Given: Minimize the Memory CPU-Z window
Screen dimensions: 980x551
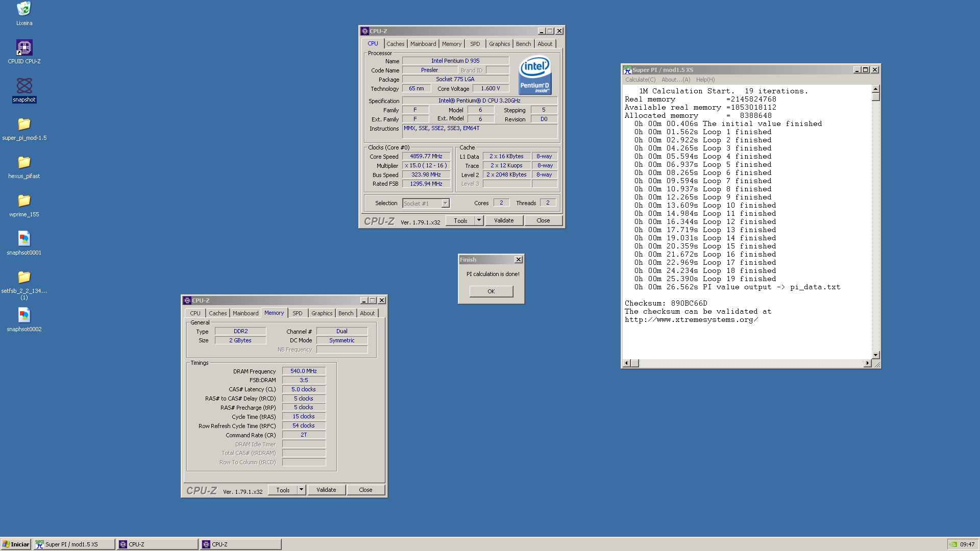Looking at the screenshot, I should click(364, 300).
